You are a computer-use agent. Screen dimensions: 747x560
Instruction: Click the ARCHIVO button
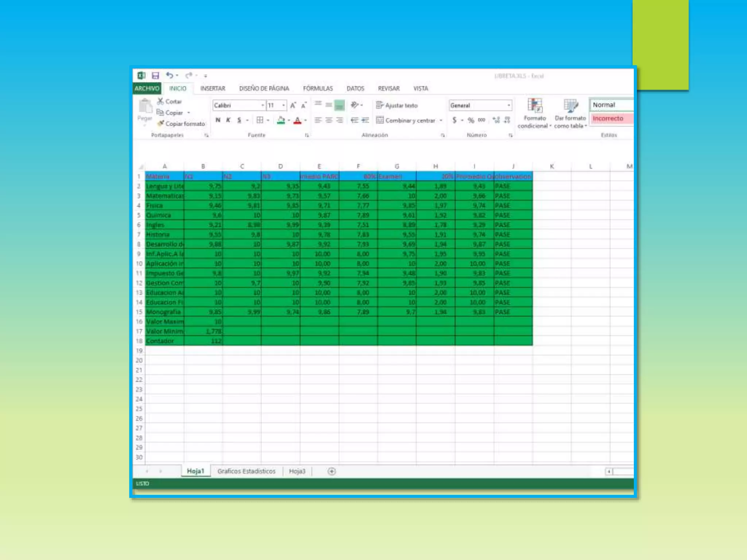147,89
